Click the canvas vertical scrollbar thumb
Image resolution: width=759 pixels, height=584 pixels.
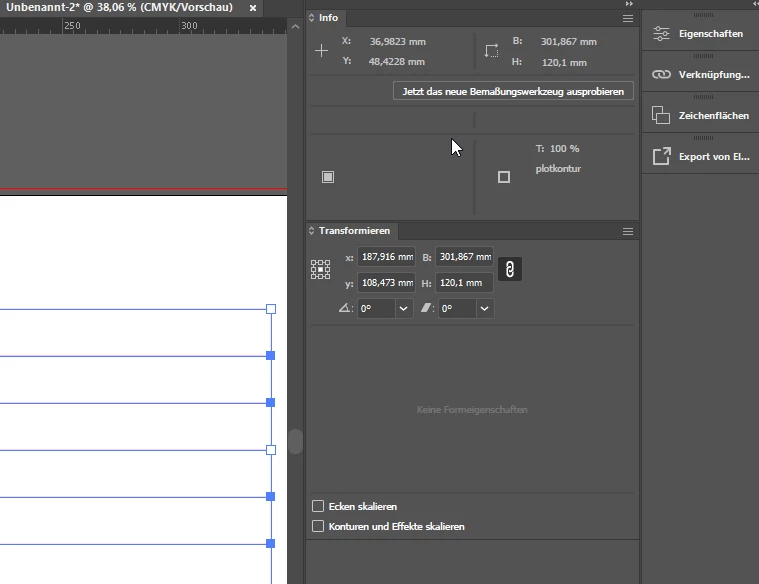[295, 441]
